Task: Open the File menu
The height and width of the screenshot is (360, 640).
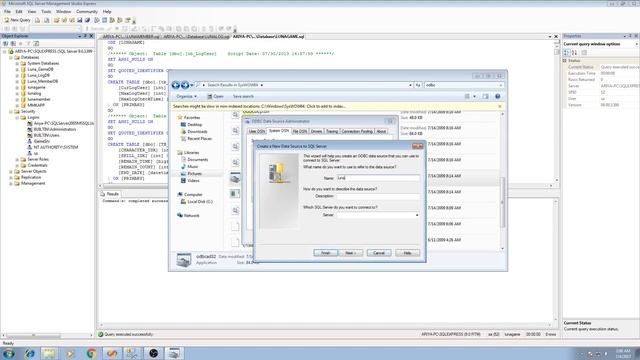Action: coord(7,11)
